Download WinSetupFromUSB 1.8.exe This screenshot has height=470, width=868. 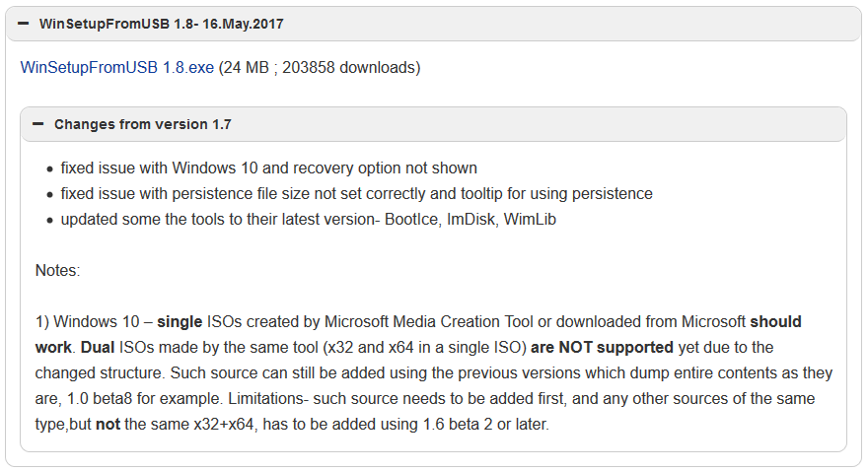click(x=116, y=67)
